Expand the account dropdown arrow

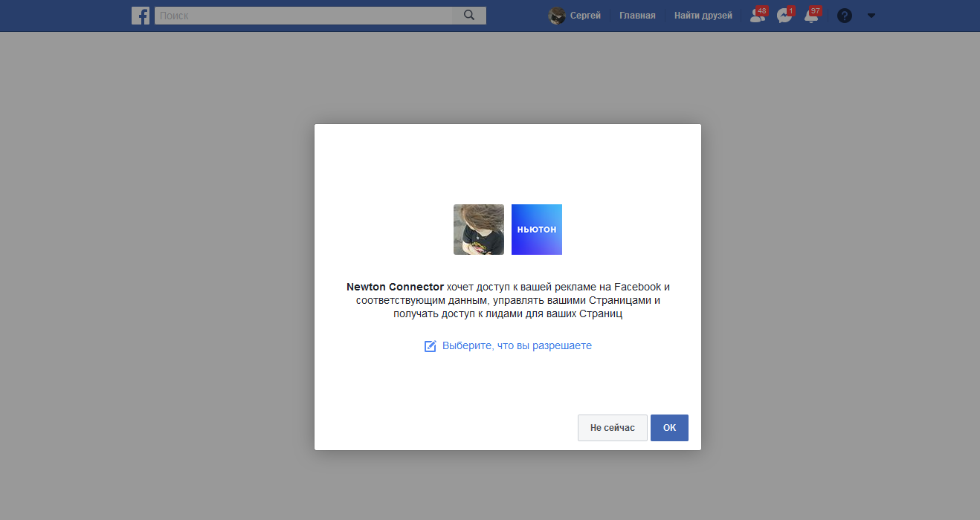[x=871, y=16]
